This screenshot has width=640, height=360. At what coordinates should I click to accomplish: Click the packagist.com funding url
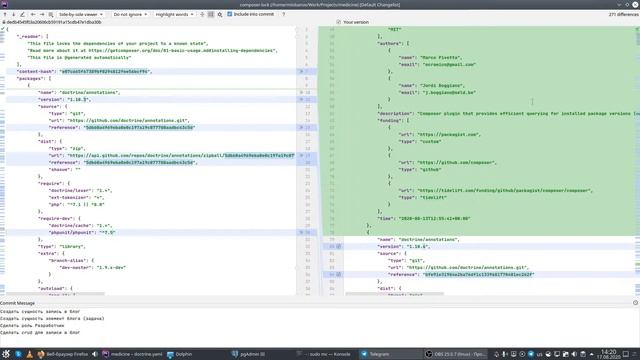pos(448,134)
